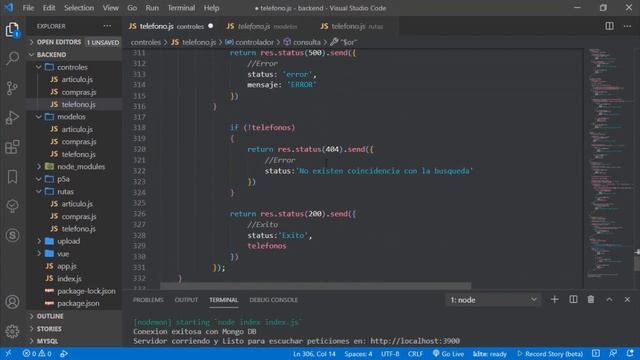
Task: Click the Accounts icon in activity bar
Action: point(12,302)
